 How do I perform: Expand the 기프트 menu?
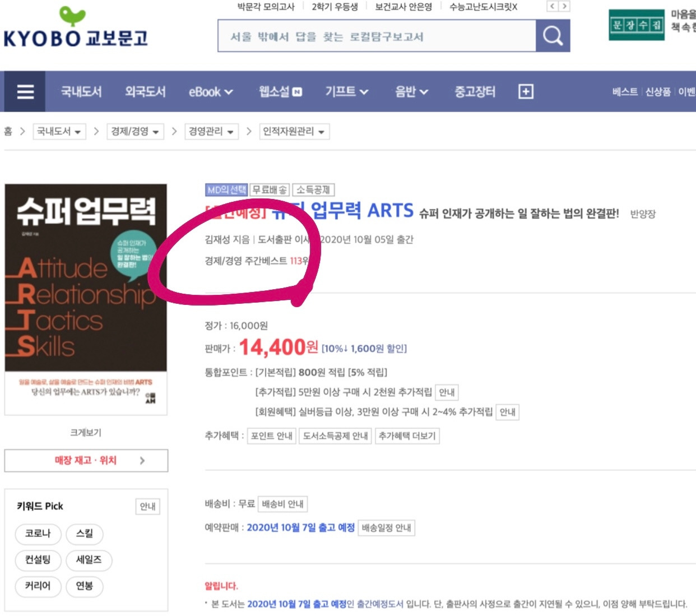(347, 91)
